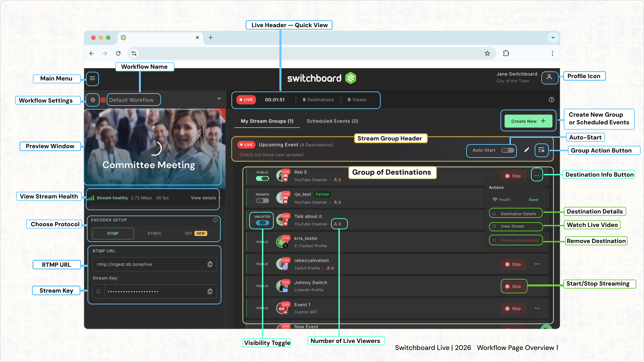Choose View Stream from Actions menu

(x=516, y=226)
